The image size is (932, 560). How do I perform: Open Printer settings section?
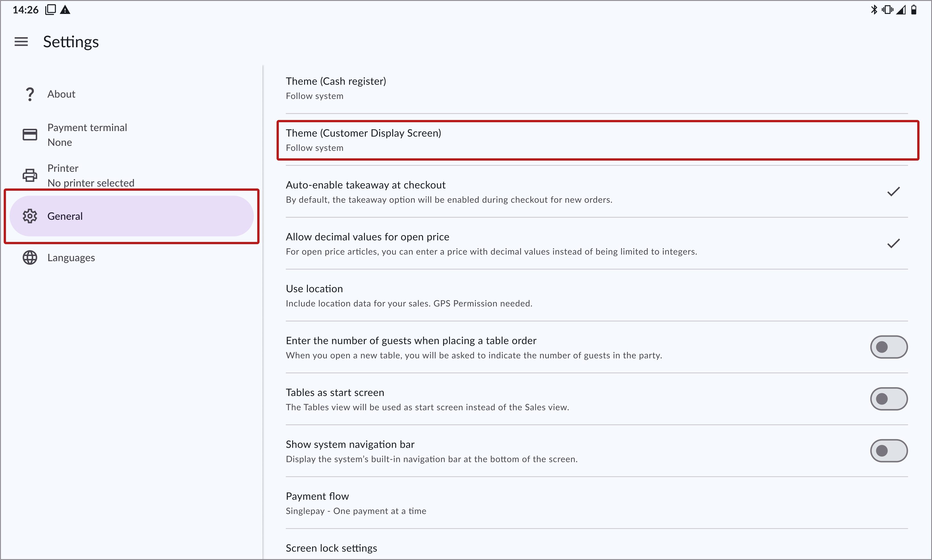(131, 175)
